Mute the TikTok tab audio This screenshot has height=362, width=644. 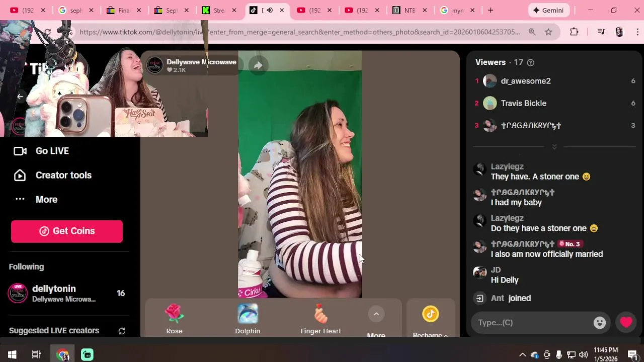point(270,10)
